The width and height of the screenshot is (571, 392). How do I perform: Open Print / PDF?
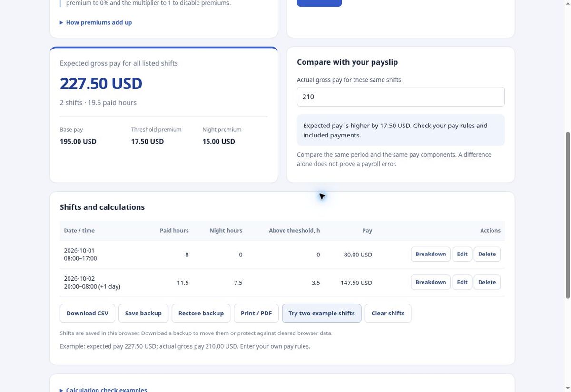256,313
